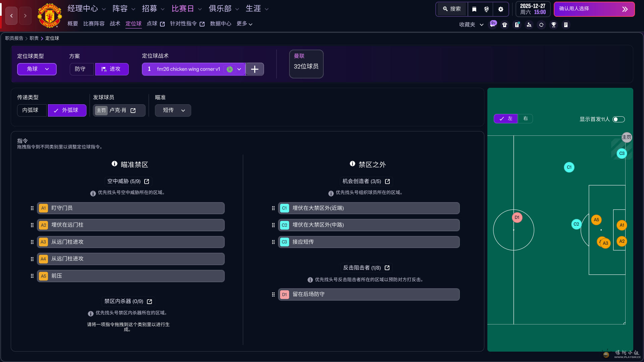Expand the 短传 aim dropdown
The width and height of the screenshot is (644, 362).
click(x=173, y=110)
